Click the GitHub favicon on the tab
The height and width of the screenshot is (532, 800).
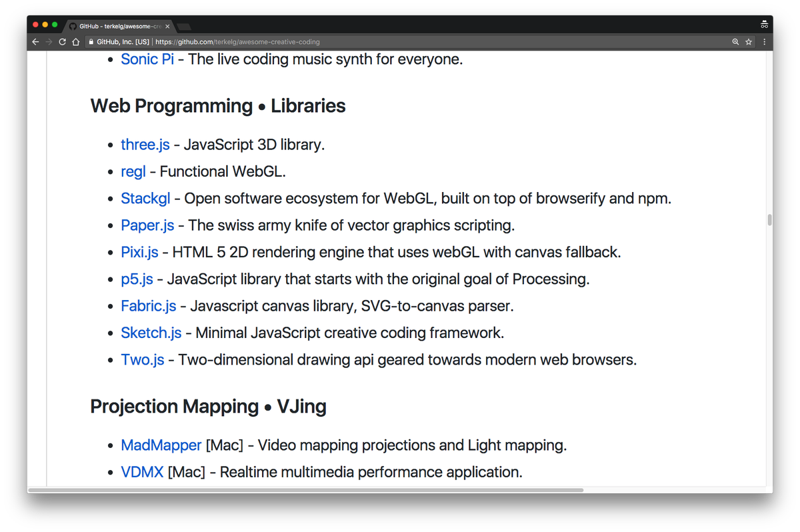[73, 27]
